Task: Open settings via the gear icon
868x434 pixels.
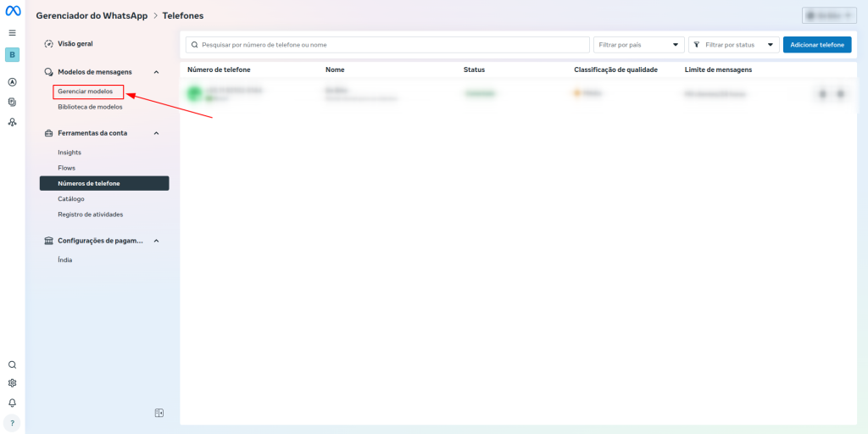Action: pos(12,383)
